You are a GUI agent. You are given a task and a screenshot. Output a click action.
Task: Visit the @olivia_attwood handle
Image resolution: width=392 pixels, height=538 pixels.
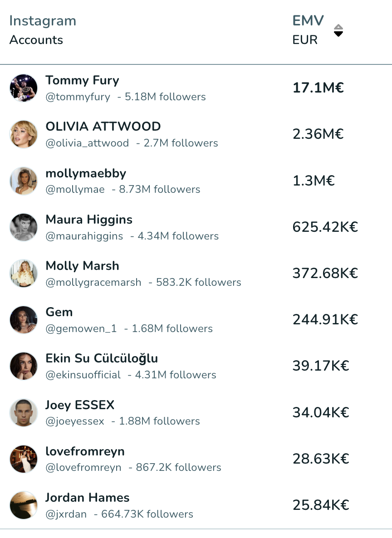click(x=87, y=143)
